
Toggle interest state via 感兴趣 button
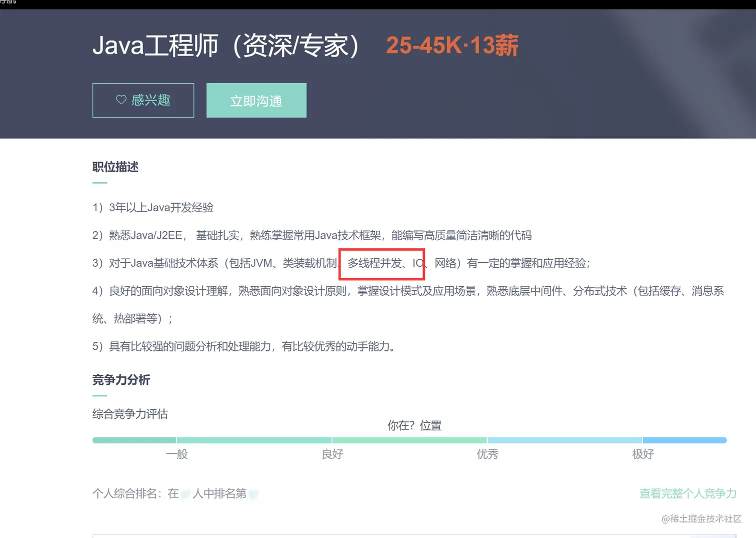coord(143,100)
